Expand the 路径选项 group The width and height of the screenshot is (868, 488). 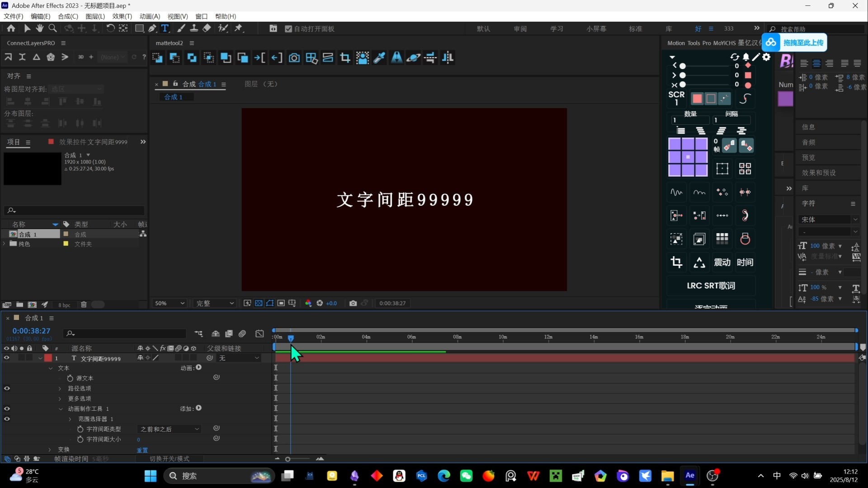coord(60,389)
